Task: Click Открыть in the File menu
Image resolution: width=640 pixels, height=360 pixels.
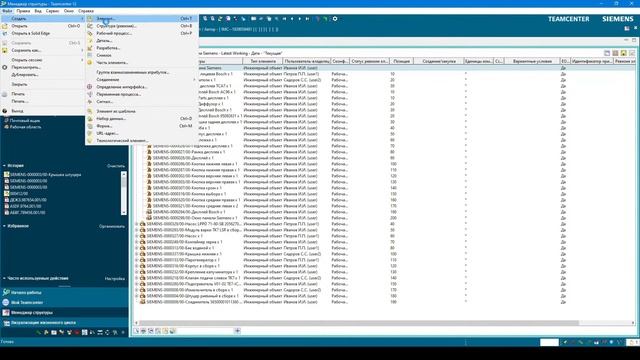Action: [42, 26]
